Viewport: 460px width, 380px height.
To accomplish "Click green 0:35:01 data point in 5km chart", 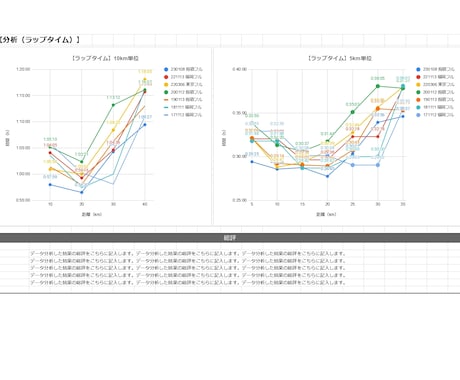I will click(x=353, y=112).
